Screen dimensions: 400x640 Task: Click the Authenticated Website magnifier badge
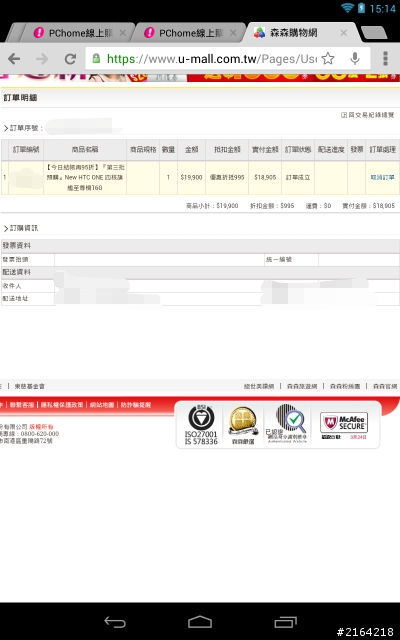point(287,424)
